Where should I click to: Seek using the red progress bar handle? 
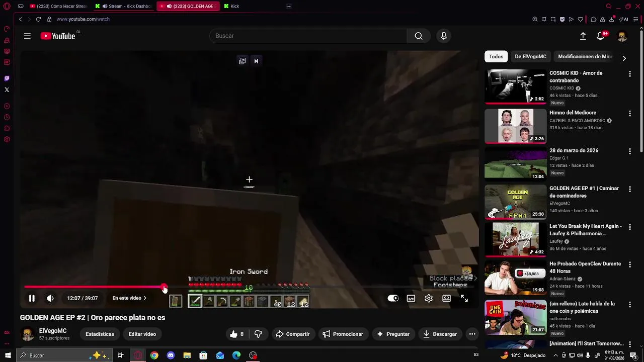(x=164, y=287)
